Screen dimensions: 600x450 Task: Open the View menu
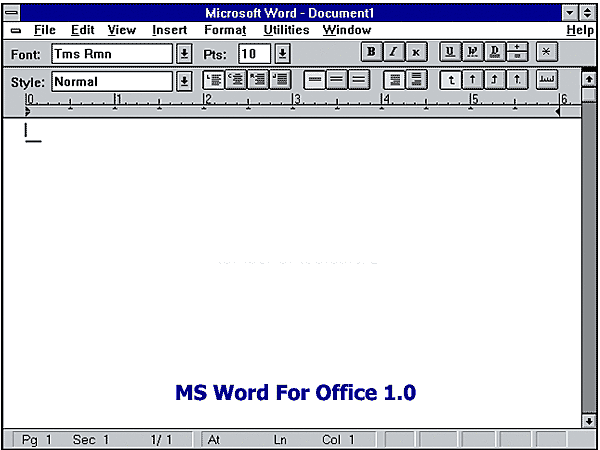[x=122, y=30]
